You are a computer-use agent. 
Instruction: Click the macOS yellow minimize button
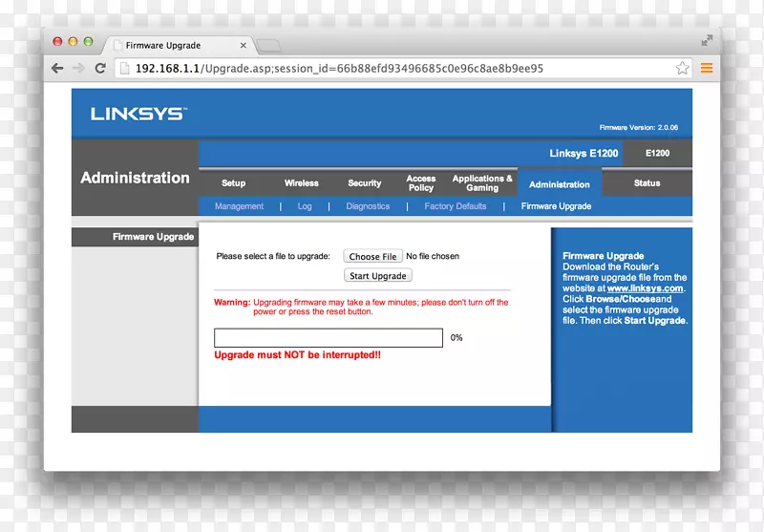coord(74,41)
